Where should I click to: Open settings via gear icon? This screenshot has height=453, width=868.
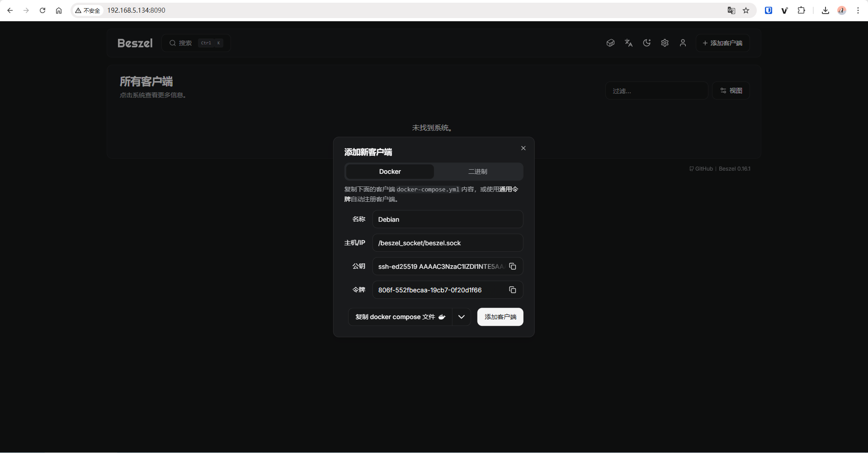tap(665, 43)
